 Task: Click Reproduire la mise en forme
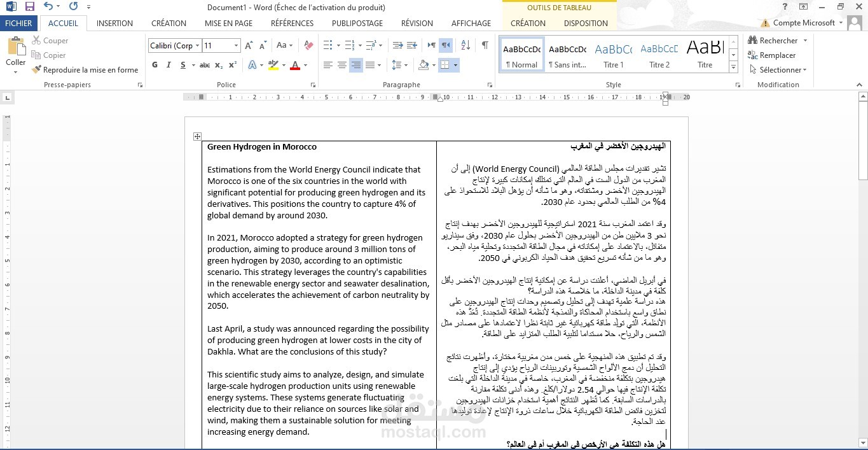85,70
